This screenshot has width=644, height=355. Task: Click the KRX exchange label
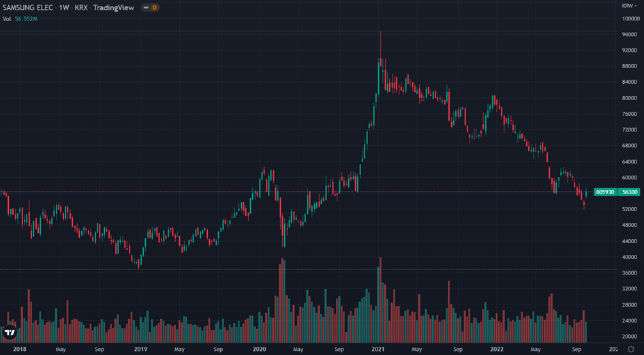82,7
